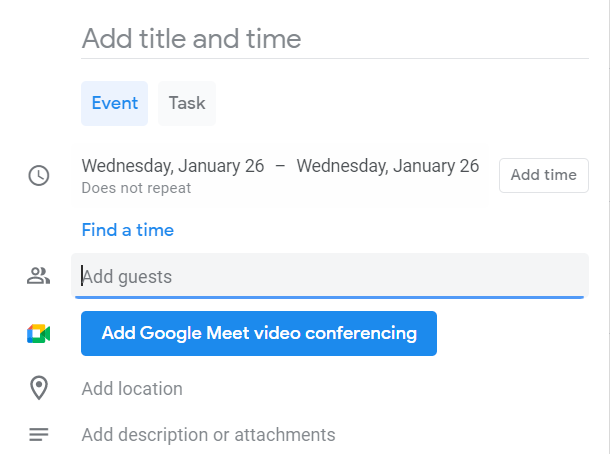Click the location pin icon

[x=38, y=388]
